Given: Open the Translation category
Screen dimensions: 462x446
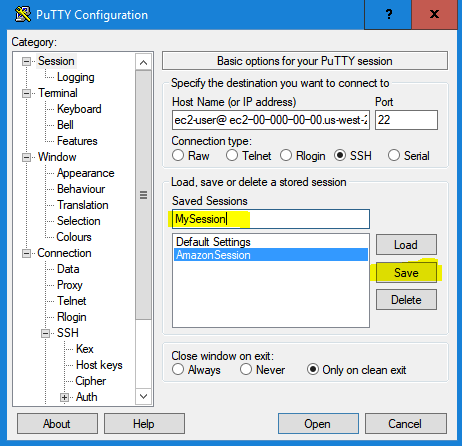Looking at the screenshot, I should (83, 205).
